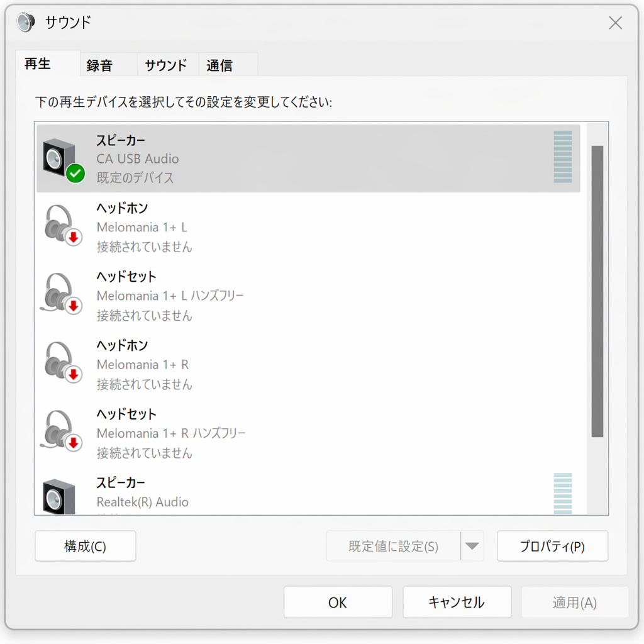Click the サウンド title bar speaker icon
The image size is (644, 644).
26,22
